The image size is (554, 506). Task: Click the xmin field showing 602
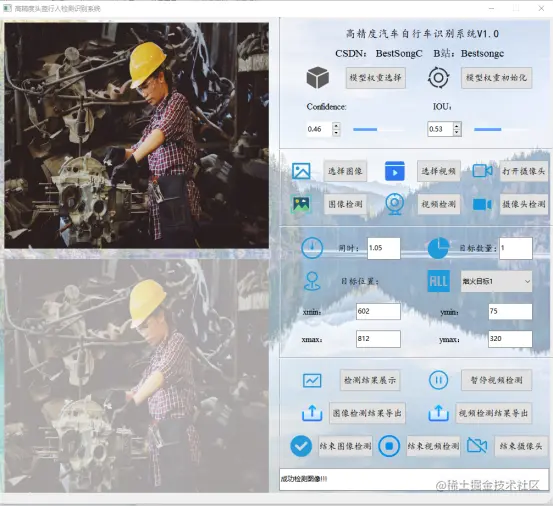pyautogui.click(x=378, y=311)
